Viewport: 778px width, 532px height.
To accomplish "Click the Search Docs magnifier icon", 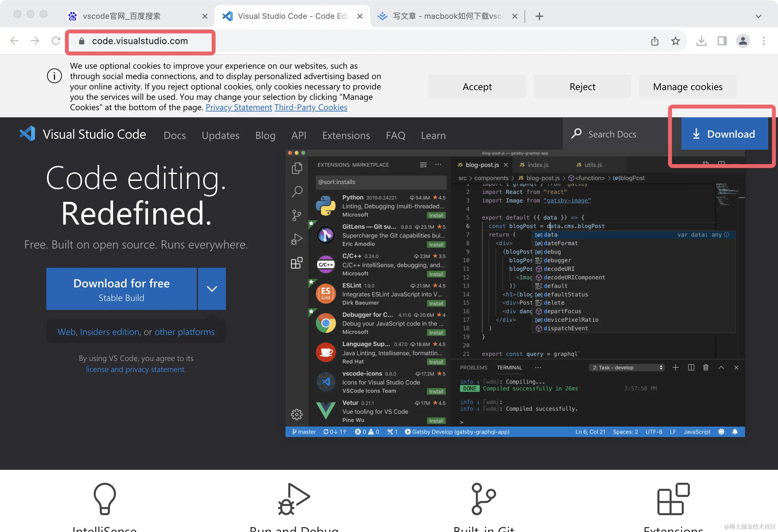I will 576,134.
